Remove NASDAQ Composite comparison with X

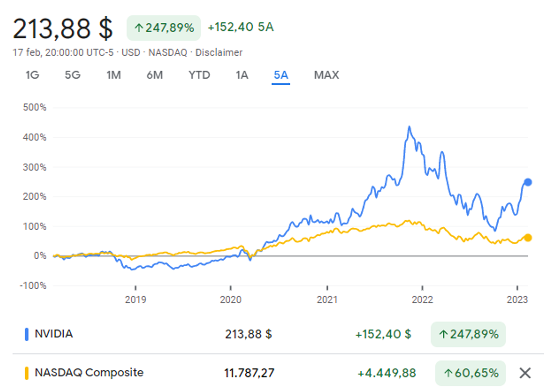tap(525, 373)
